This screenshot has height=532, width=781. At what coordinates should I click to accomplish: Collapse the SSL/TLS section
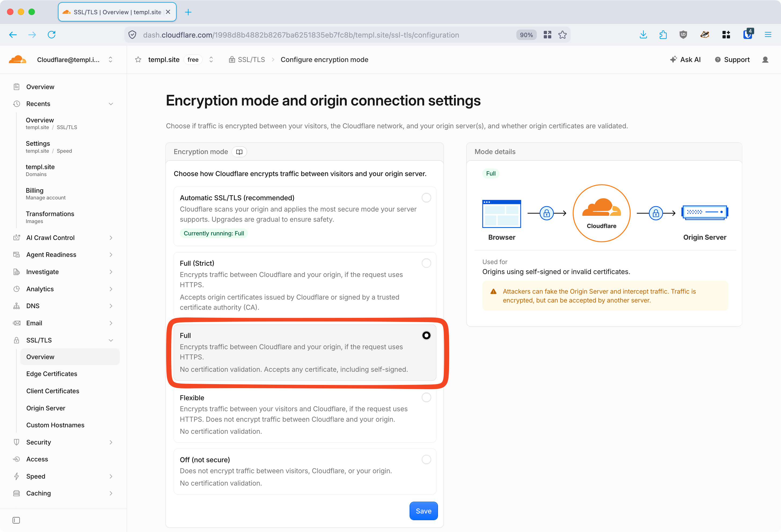point(111,340)
